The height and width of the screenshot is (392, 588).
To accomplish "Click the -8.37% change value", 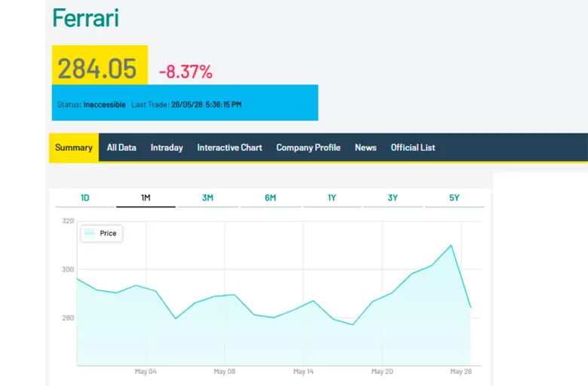I will [185, 72].
